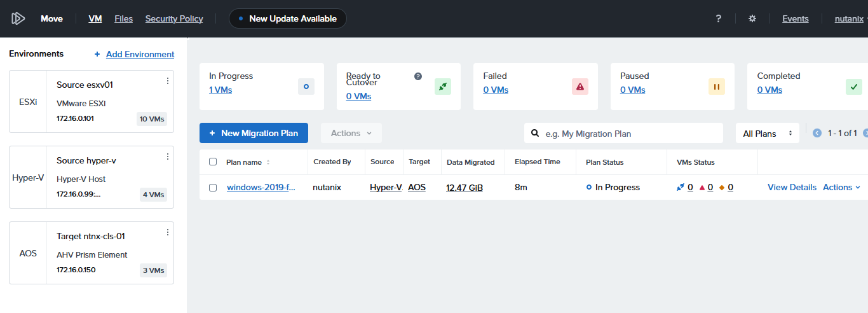Click the Paused status icon

(x=716, y=87)
